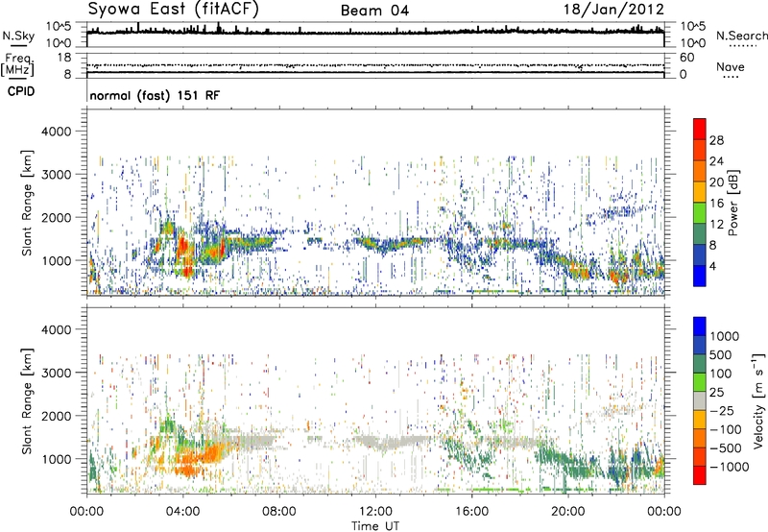Click the dotted line sample under Nave
768x532 pixels.
pos(731,78)
